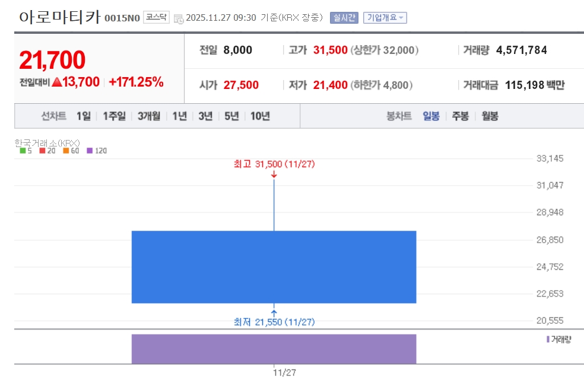Click the current price 21,700
Image resolution: width=584 pixels, height=392 pixels.
click(52, 60)
